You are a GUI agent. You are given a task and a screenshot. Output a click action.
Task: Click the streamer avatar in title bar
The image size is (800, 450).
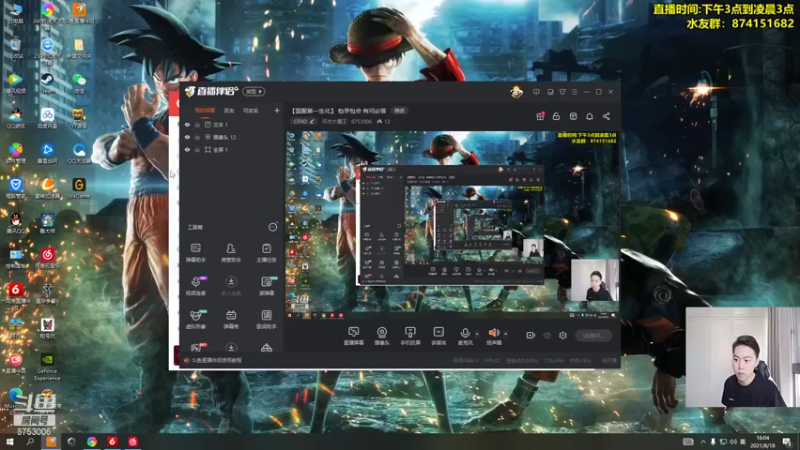516,92
